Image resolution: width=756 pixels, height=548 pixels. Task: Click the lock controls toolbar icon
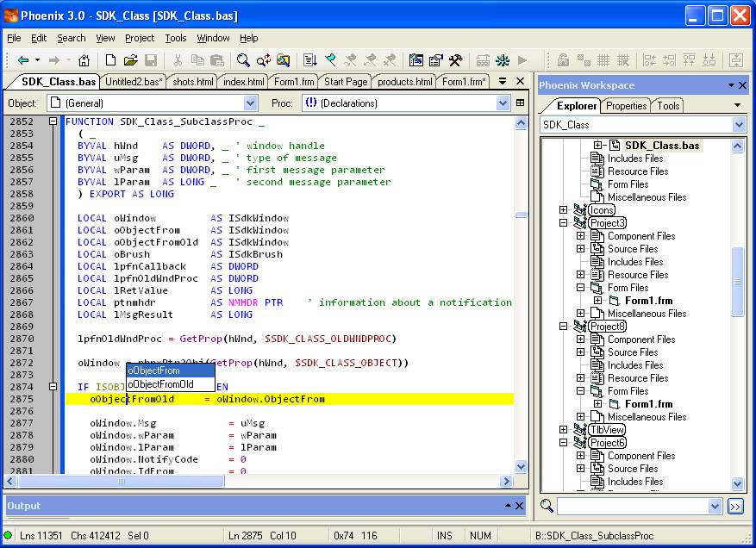563,60
